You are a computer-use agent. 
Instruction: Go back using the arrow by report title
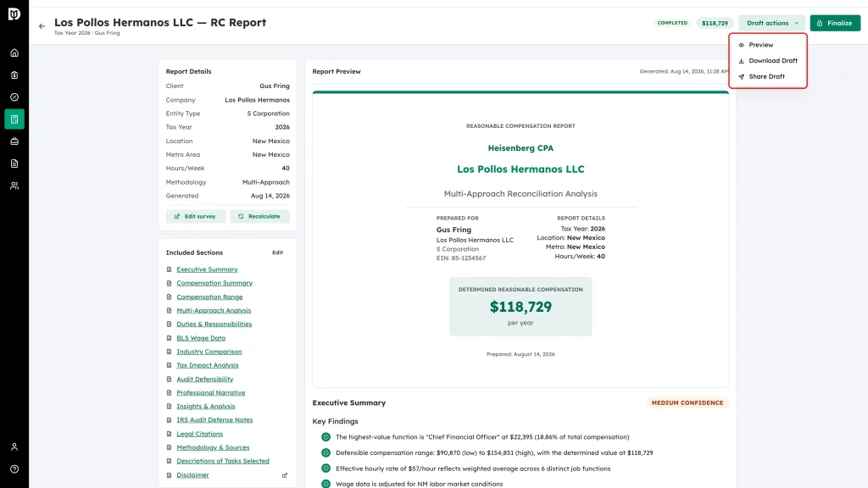tap(42, 26)
